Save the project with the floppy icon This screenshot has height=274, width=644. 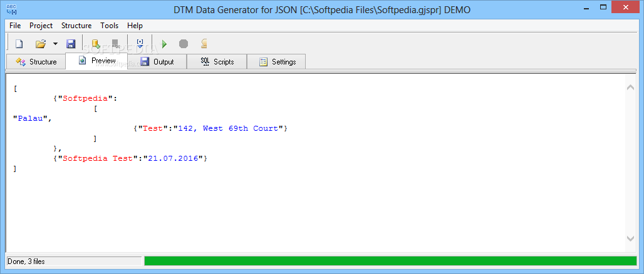coord(71,44)
